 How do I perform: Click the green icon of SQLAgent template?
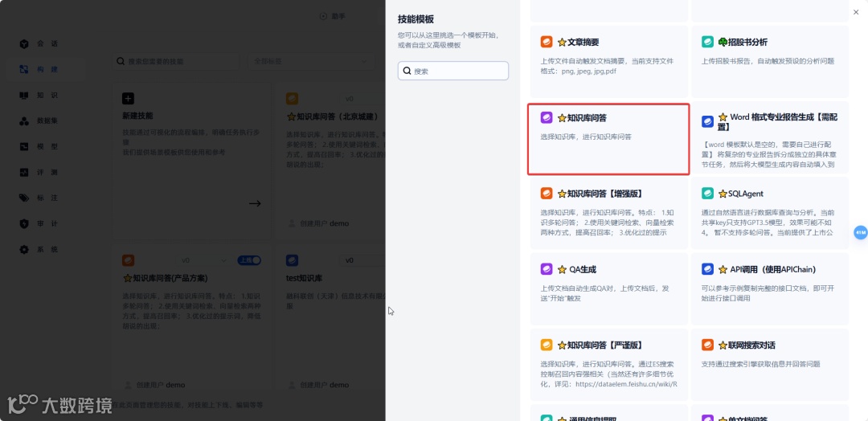[707, 193]
